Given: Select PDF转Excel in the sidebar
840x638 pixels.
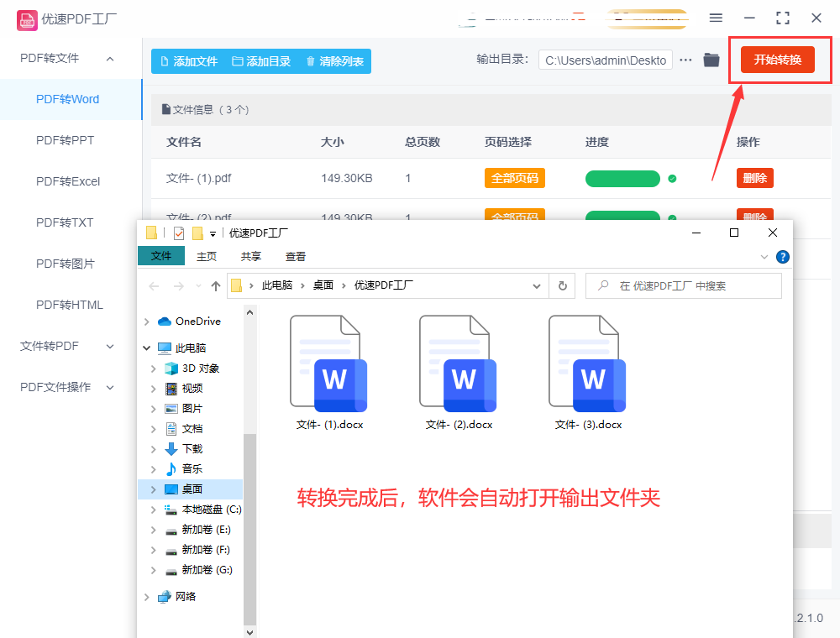Looking at the screenshot, I should (x=68, y=181).
